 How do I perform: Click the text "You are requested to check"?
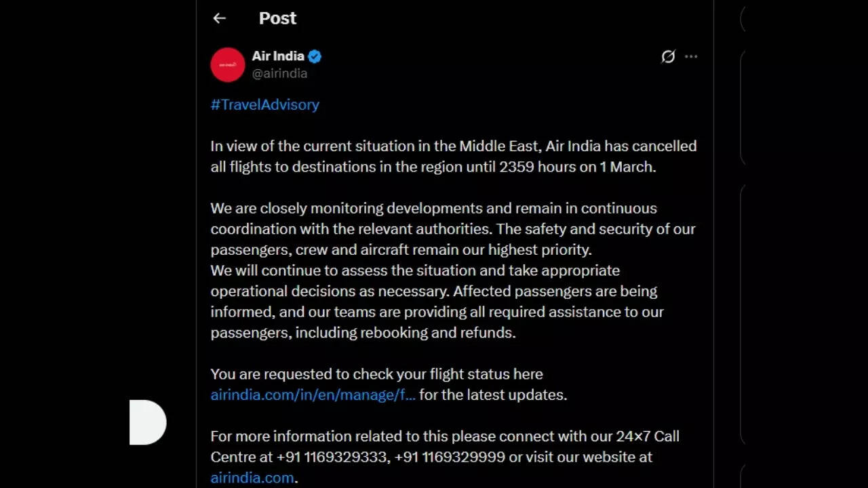click(376, 374)
